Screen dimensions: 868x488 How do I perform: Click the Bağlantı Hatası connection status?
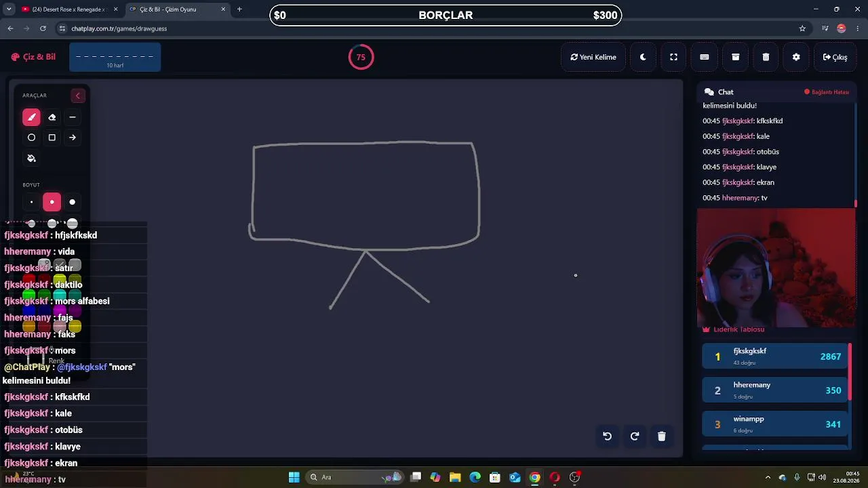(x=827, y=91)
